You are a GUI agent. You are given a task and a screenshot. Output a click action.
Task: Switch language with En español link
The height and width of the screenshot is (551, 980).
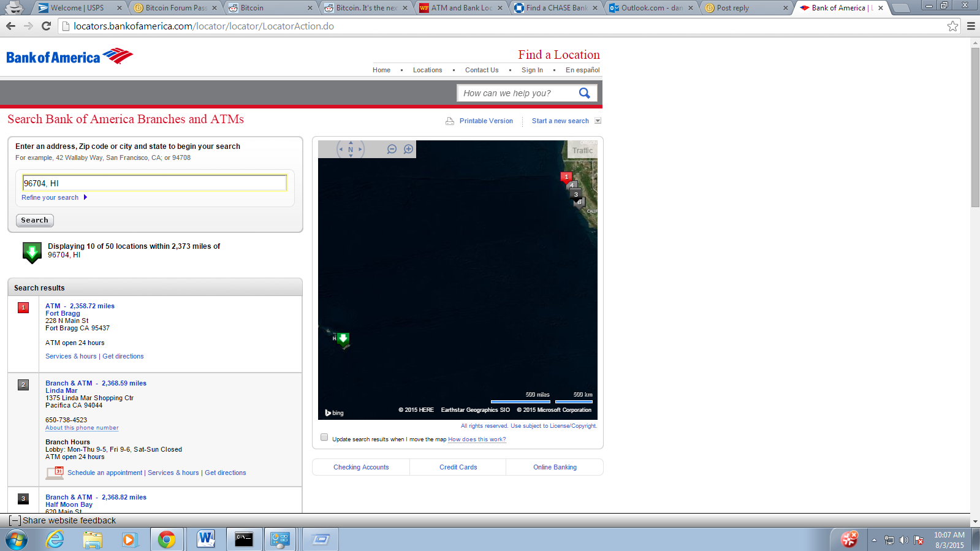[582, 70]
